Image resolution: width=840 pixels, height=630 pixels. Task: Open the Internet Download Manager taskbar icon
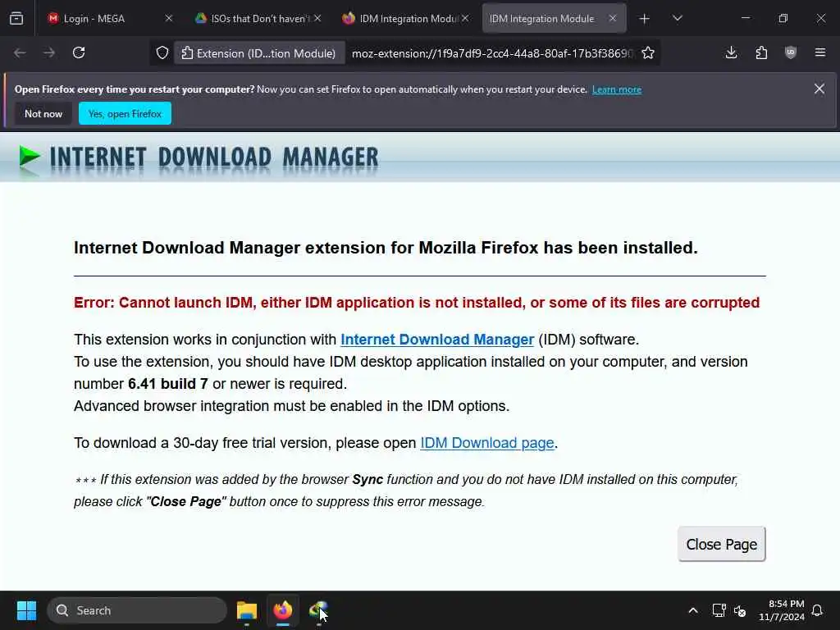(319, 610)
